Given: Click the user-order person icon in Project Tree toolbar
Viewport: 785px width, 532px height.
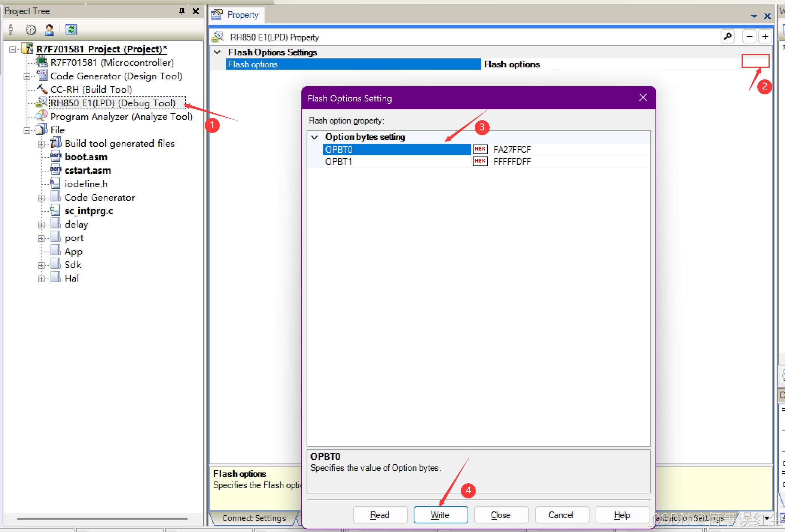Looking at the screenshot, I should pyautogui.click(x=49, y=30).
